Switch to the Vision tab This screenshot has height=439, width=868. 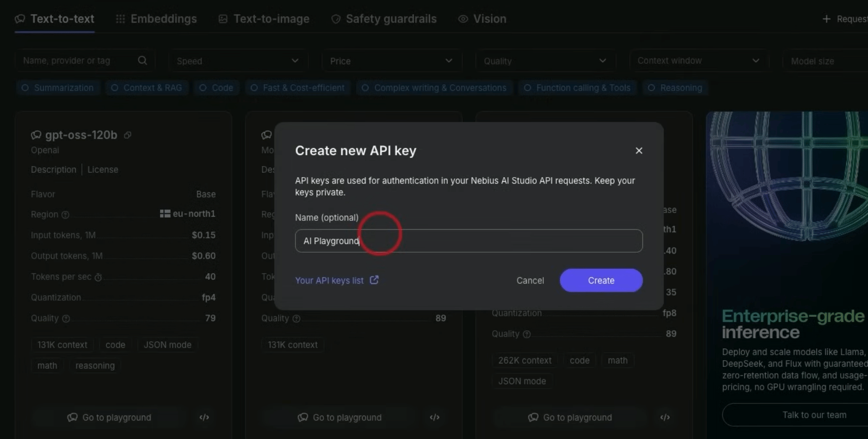click(482, 19)
